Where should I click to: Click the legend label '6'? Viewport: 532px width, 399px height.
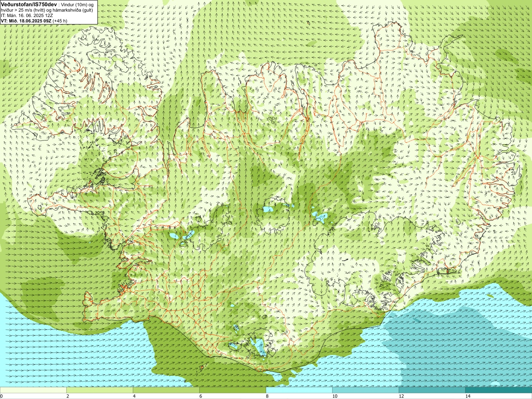point(200,396)
